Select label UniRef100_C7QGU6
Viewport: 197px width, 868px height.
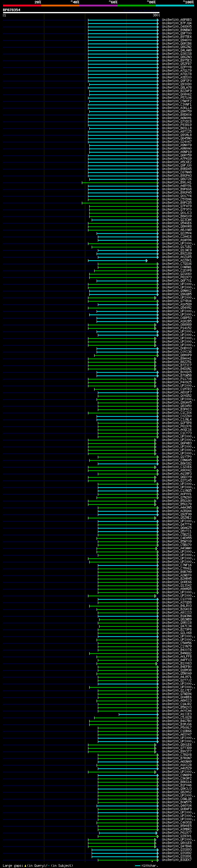(176, 264)
